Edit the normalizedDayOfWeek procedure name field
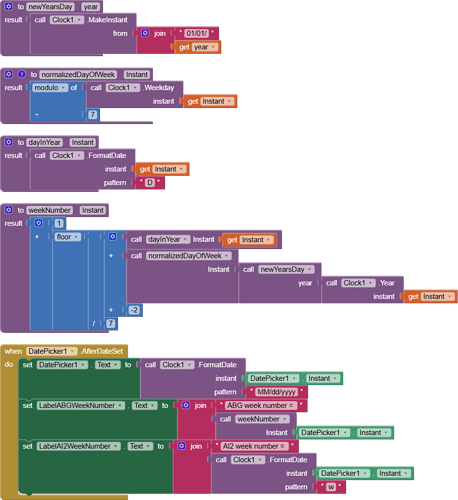 pos(78,74)
